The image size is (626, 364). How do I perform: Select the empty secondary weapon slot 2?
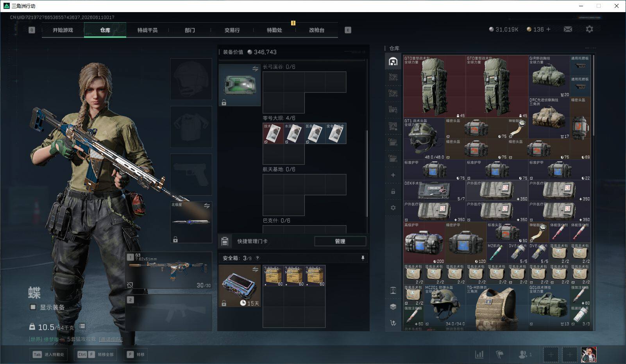(x=169, y=313)
